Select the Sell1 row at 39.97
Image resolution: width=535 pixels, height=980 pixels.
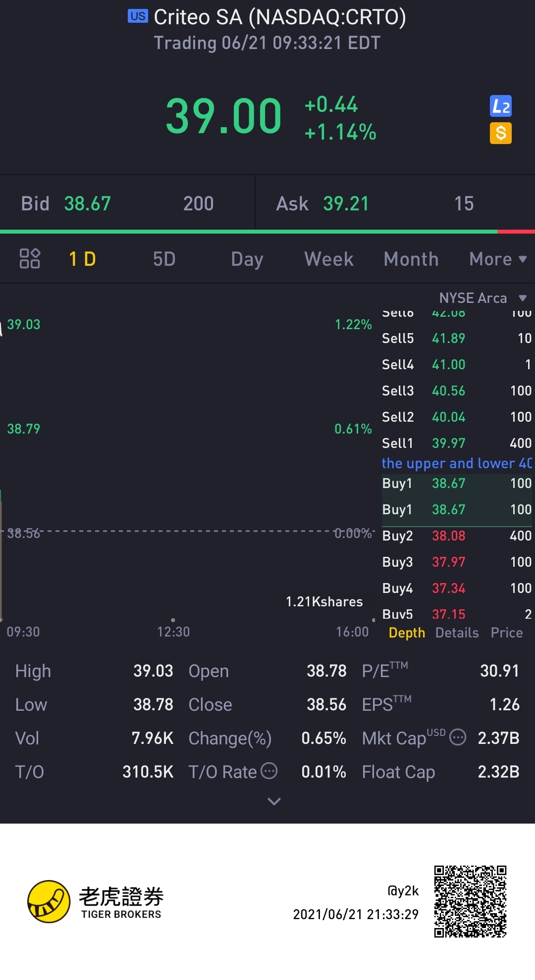(457, 443)
